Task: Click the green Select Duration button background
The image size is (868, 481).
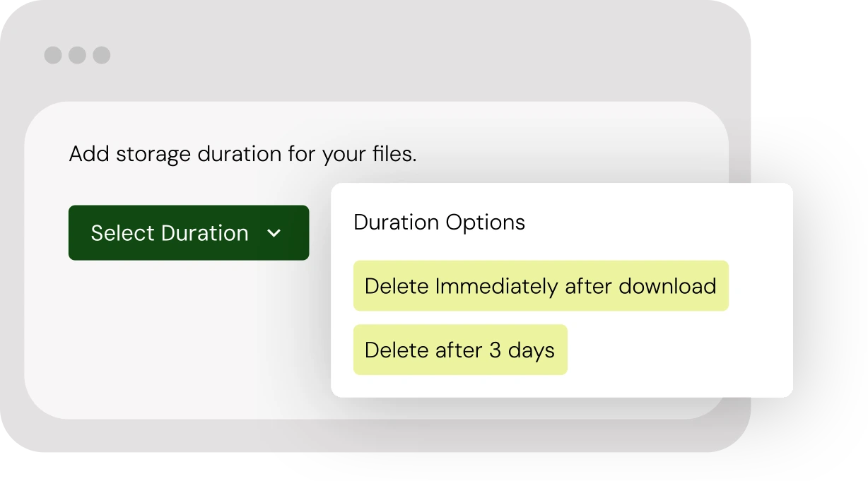Action: point(188,232)
